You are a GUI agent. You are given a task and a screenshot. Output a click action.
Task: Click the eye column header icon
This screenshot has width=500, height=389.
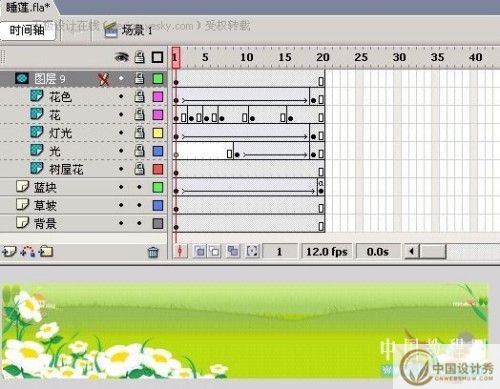pos(121,57)
